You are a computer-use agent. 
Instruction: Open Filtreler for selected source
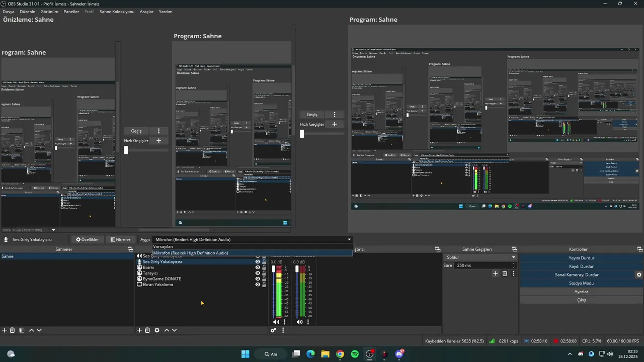pos(121,240)
